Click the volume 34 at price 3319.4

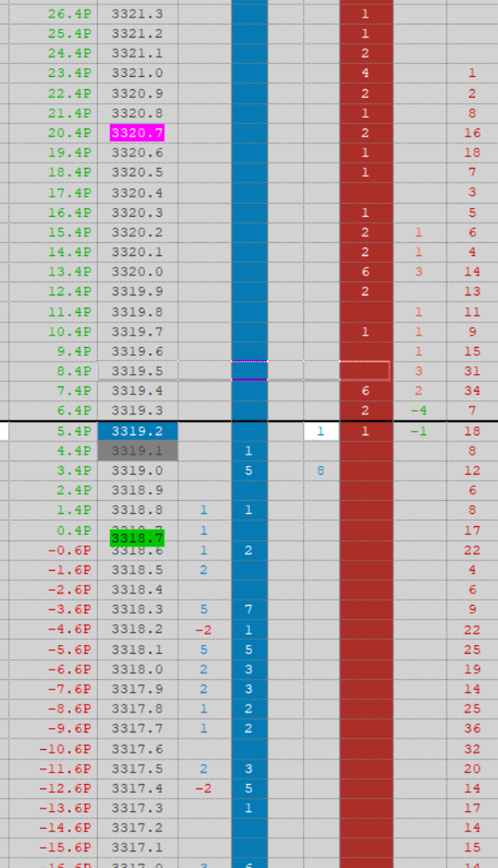click(x=472, y=391)
